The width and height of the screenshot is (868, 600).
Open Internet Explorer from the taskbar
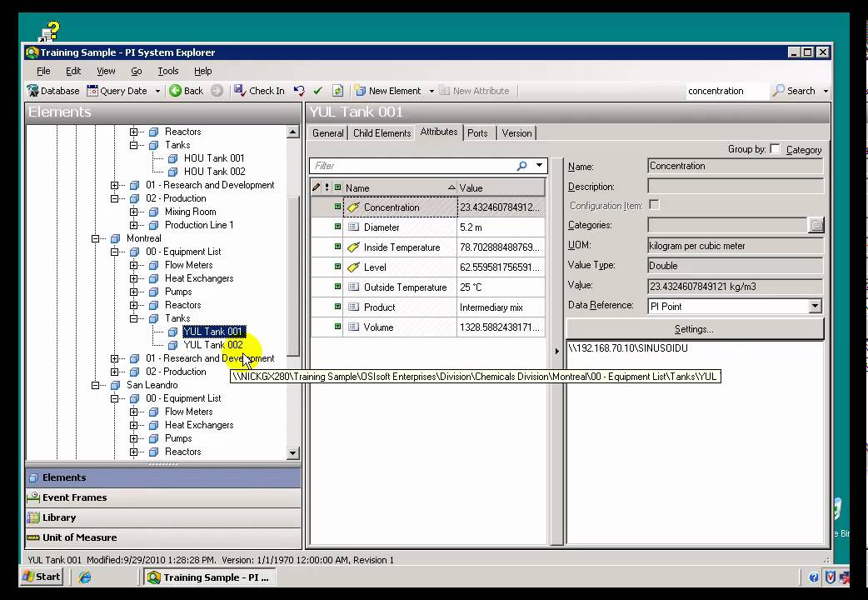pyautogui.click(x=85, y=577)
